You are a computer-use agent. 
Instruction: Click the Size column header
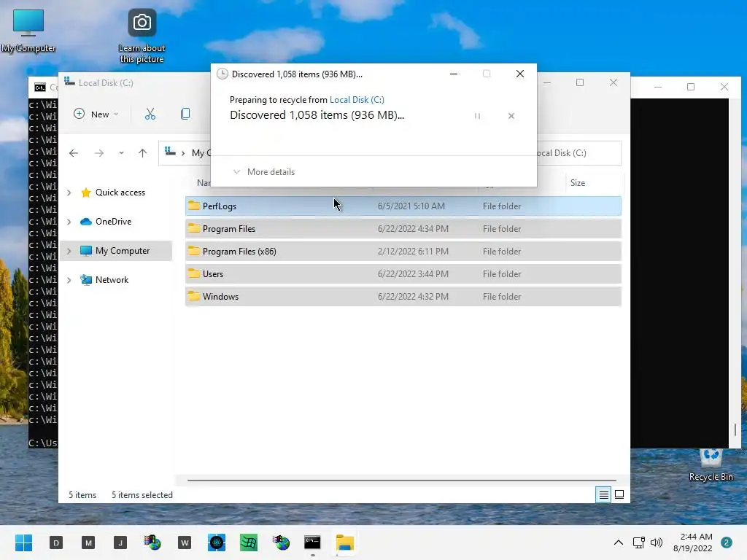click(594, 183)
